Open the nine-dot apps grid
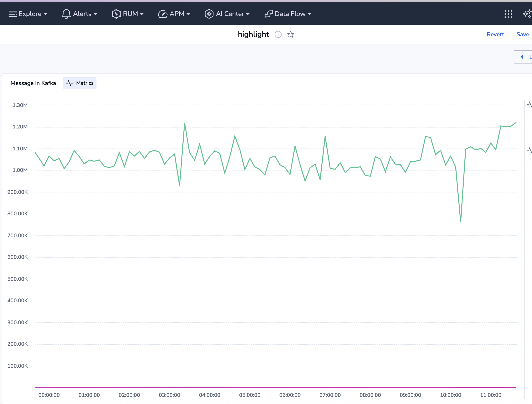532x404 pixels. click(x=508, y=14)
